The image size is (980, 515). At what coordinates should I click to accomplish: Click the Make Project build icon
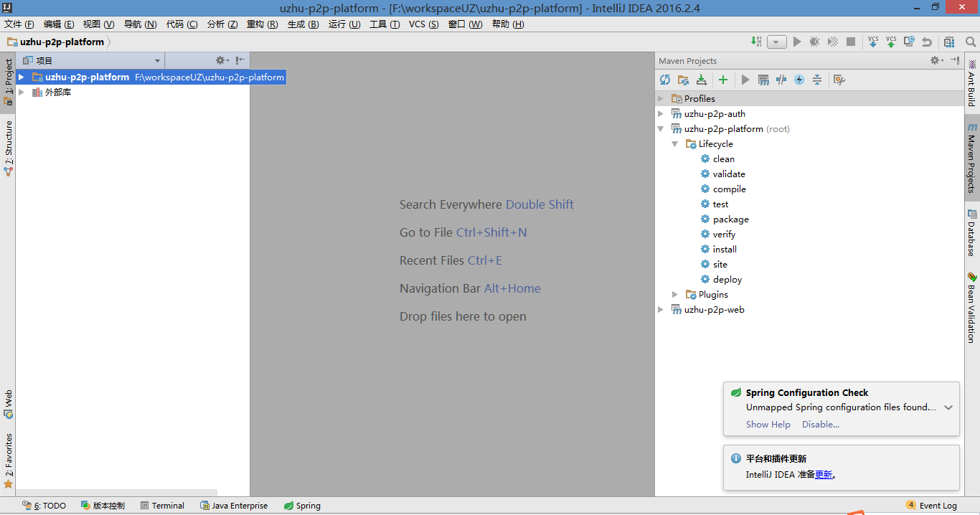pyautogui.click(x=757, y=42)
